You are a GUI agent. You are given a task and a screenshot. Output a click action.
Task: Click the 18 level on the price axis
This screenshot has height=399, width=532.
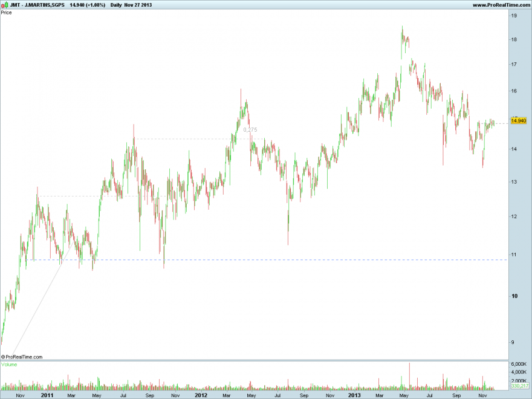[x=514, y=40]
